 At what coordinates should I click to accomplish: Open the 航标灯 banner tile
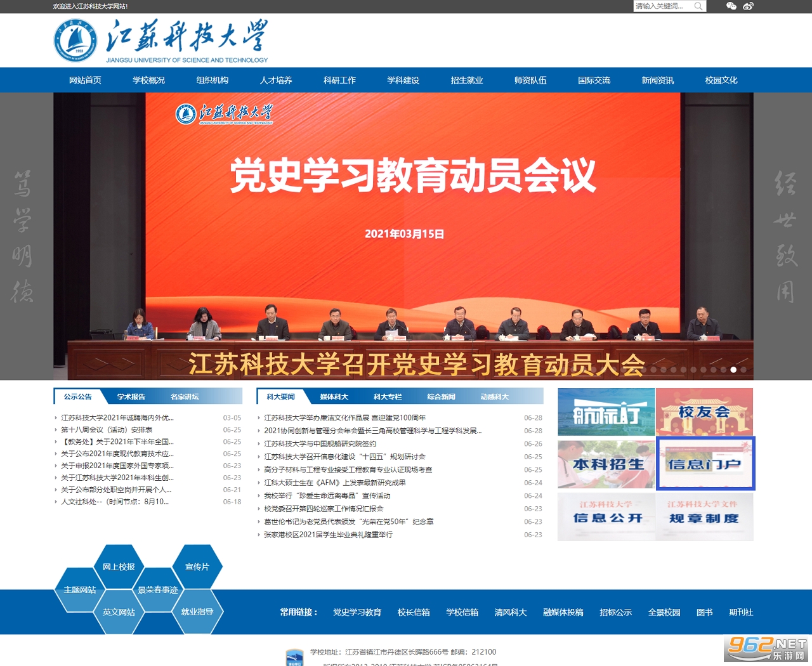coord(606,412)
